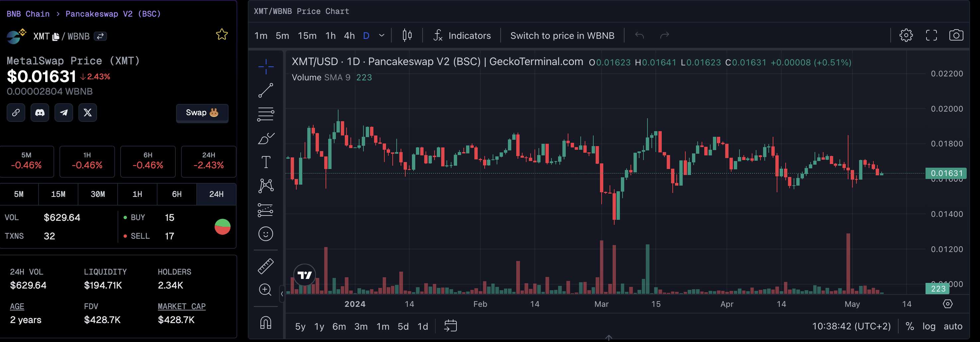Open the Telegram link icon
980x342 pixels.
pos(64,113)
